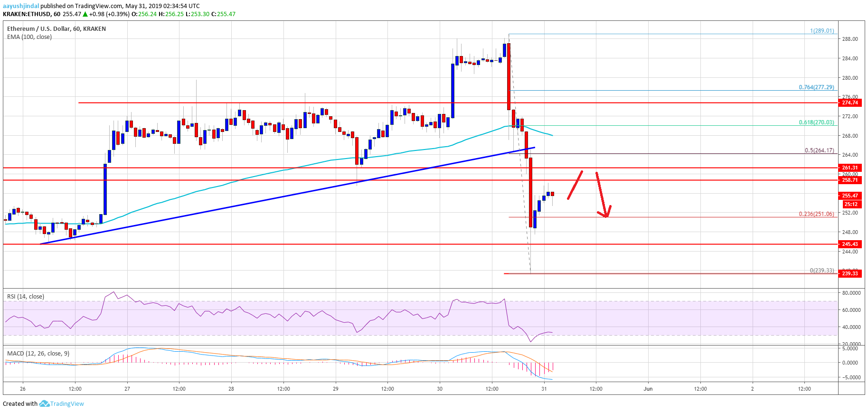The width and height of the screenshot is (868, 412).
Task: Click the 27 date label on time axis
Action: 127,389
